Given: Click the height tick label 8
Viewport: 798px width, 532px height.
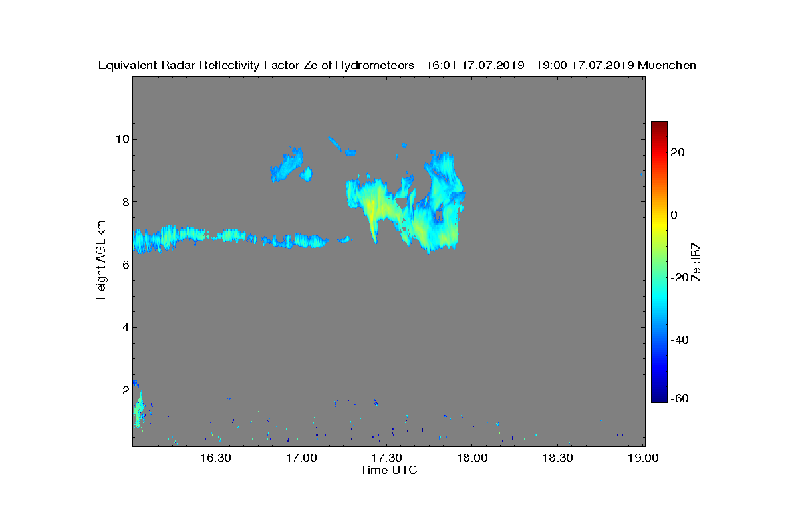Looking at the screenshot, I should 125,201.
